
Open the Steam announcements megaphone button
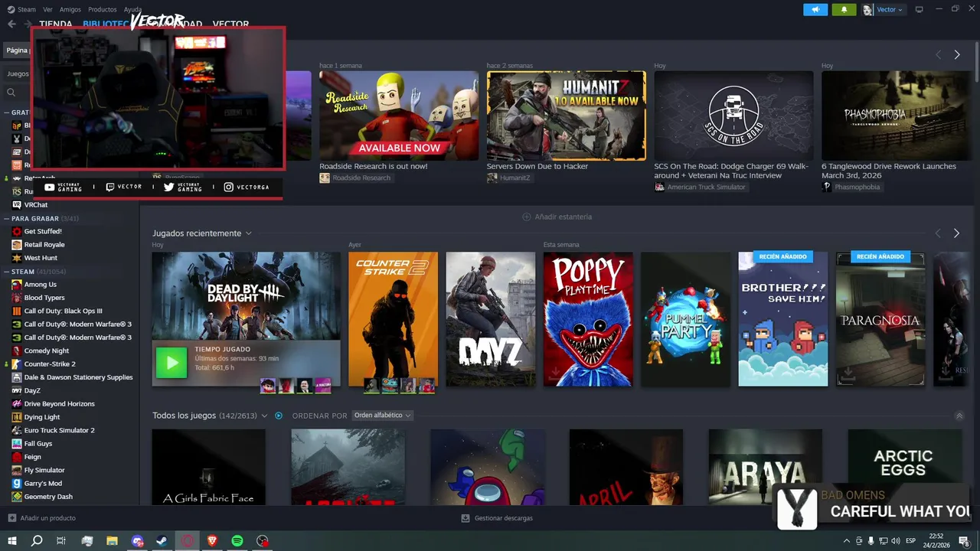point(815,9)
